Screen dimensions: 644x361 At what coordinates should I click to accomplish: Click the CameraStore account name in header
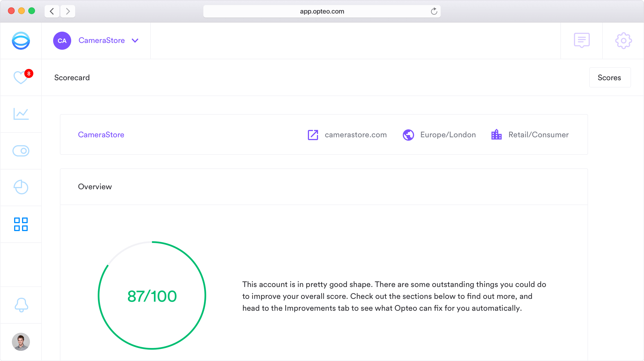pyautogui.click(x=102, y=41)
